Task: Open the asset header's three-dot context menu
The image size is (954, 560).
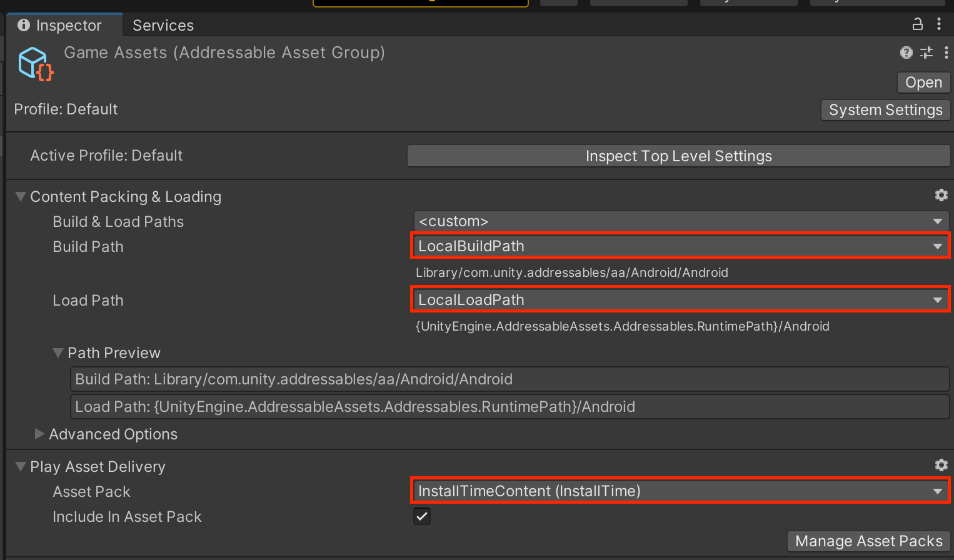Action: pyautogui.click(x=946, y=52)
